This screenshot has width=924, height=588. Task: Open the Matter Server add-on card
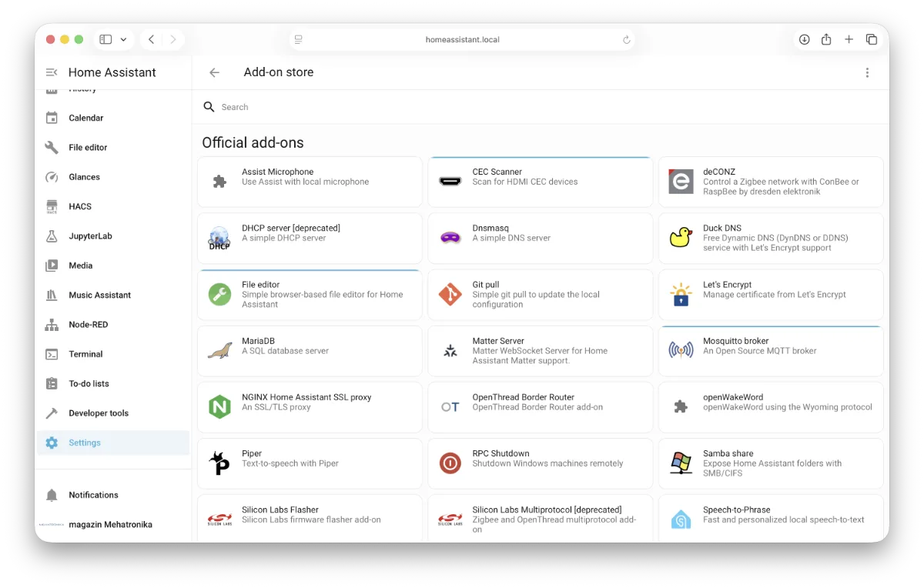[540, 351]
